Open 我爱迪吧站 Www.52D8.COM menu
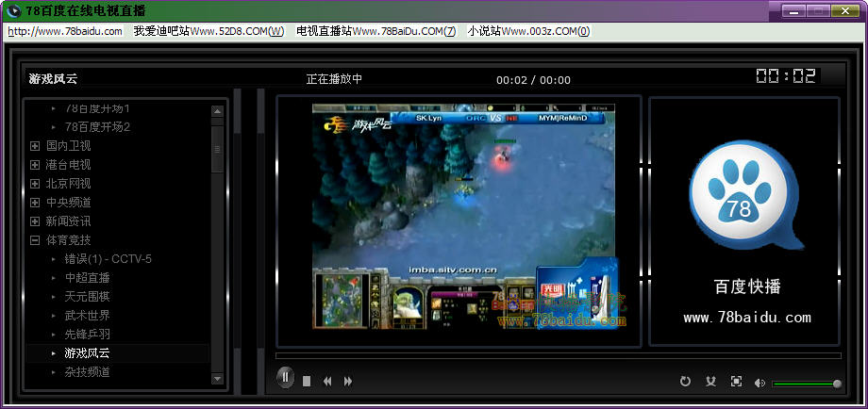The height and width of the screenshot is (409, 868). [209, 31]
